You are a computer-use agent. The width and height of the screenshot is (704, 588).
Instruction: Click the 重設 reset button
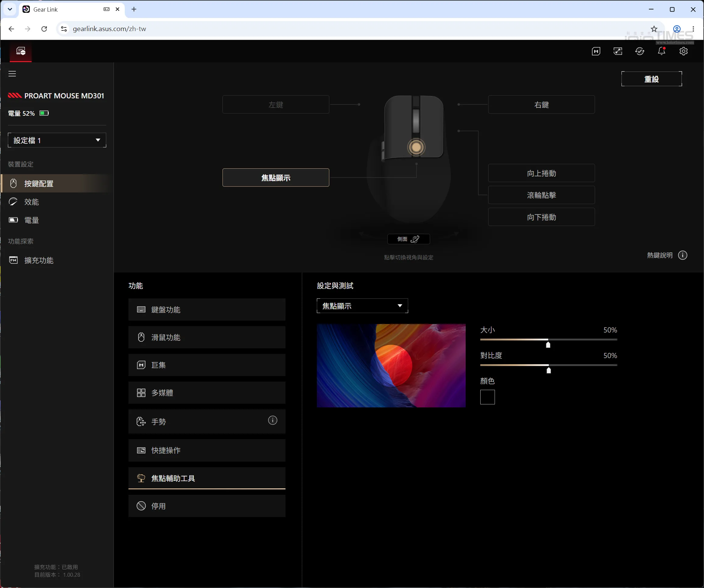[x=652, y=79]
